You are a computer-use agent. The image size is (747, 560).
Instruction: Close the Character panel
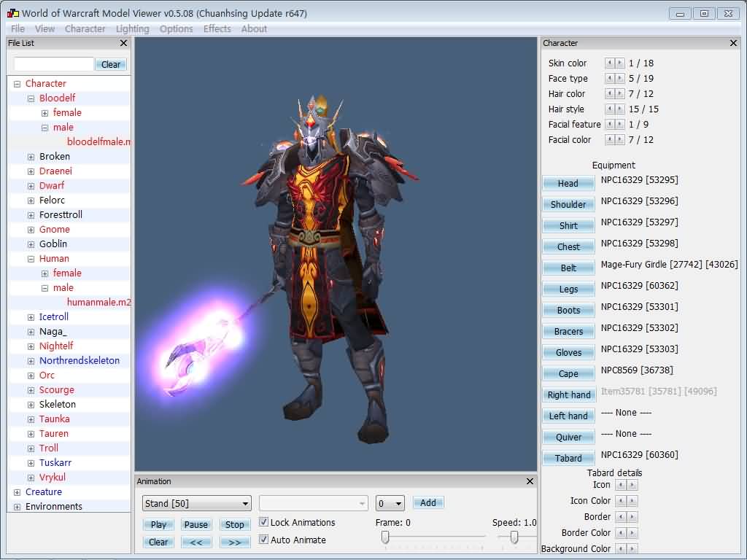pos(733,43)
